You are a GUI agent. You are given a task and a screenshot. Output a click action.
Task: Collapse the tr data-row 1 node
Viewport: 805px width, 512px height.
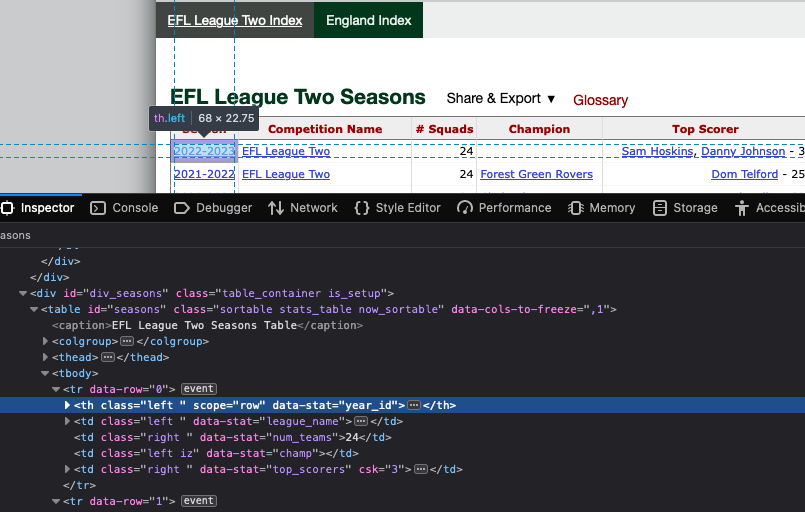[56, 501]
